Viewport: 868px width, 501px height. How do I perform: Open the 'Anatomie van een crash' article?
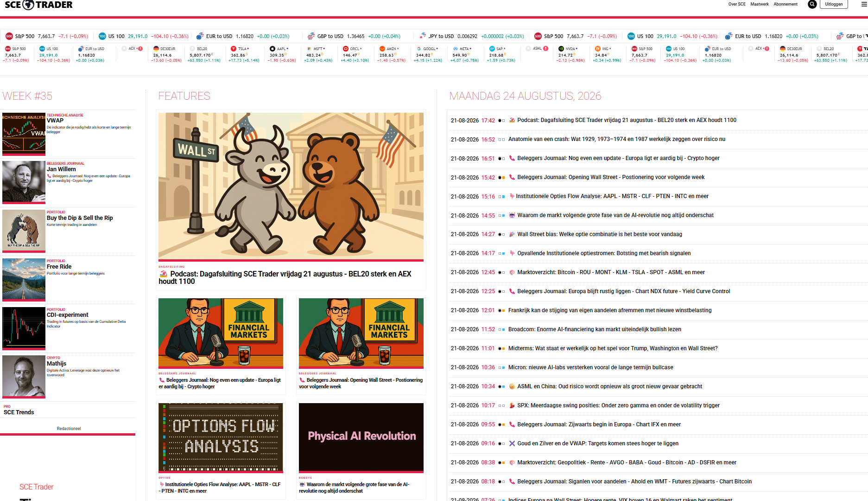617,139
